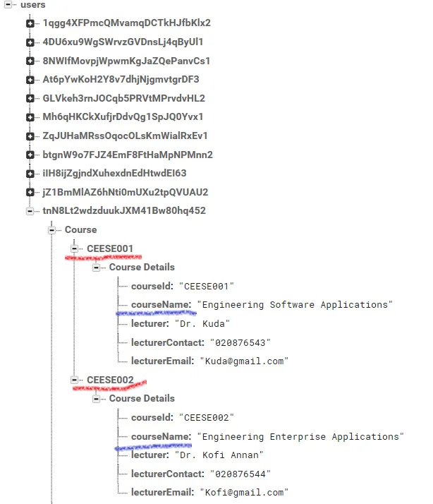
Task: Expand node 1qgg4XFPmcQMvamqDCTkHJfbKlx2
Action: (x=30, y=23)
